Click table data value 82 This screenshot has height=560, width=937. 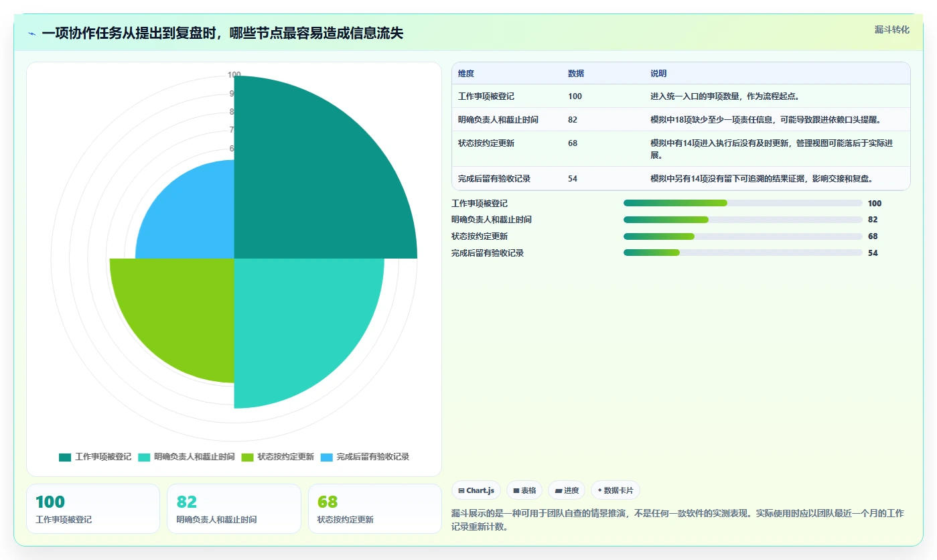(x=573, y=120)
